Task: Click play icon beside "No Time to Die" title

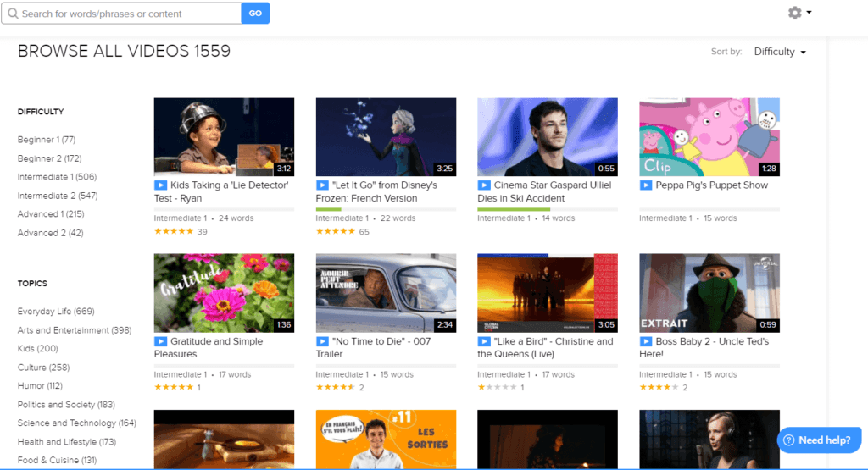Action: (x=322, y=342)
